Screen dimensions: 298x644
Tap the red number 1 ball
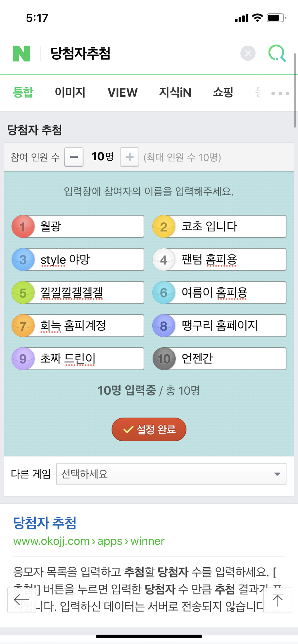[x=23, y=226]
